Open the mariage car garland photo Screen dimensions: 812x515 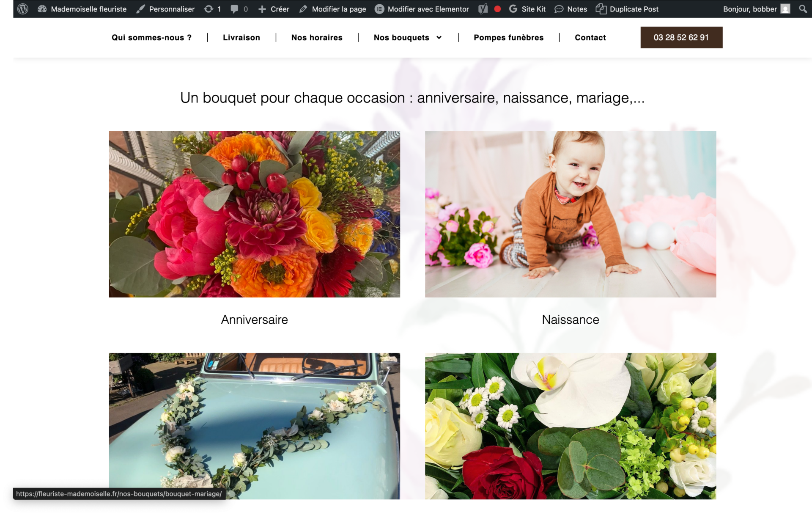[x=254, y=426]
